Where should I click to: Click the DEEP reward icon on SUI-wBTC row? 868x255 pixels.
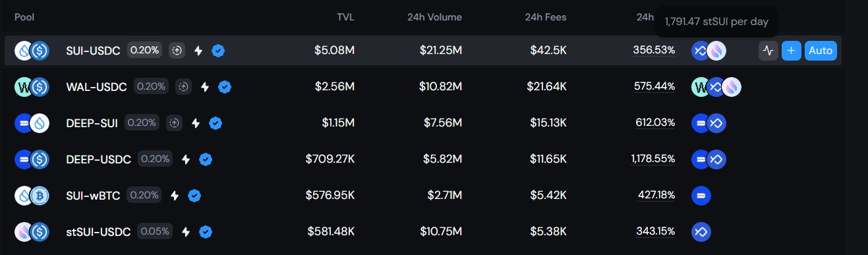coord(701,196)
